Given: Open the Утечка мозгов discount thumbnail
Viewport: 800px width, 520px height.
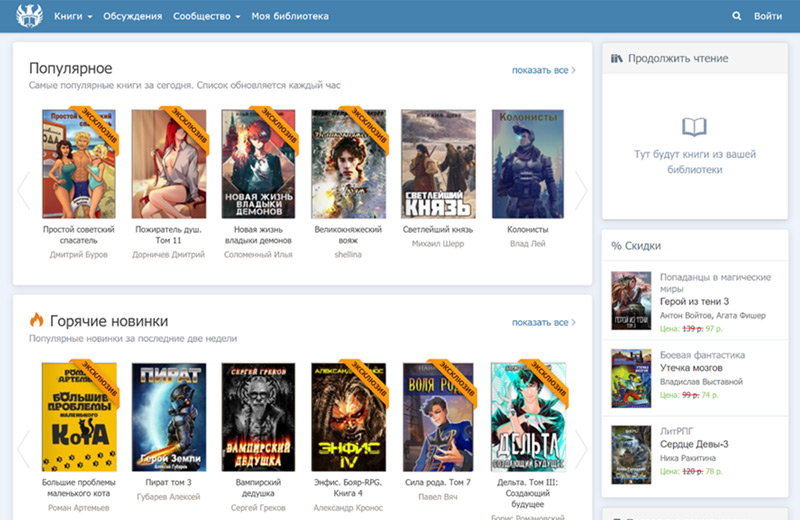Looking at the screenshot, I should coord(631,378).
